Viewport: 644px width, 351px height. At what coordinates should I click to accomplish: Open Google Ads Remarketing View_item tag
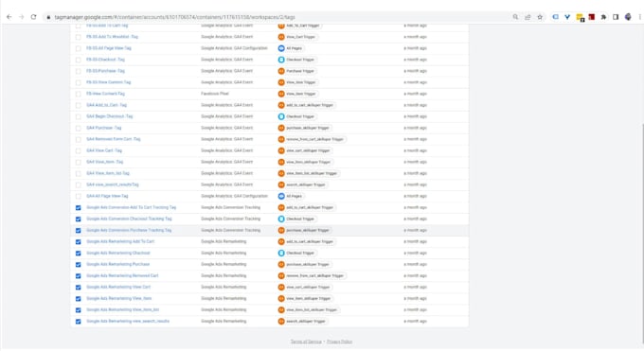pos(118,298)
